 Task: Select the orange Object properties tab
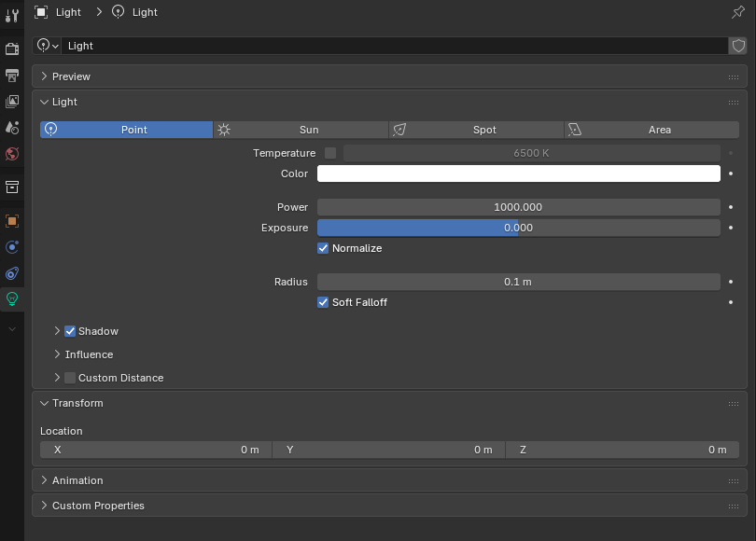tap(11, 221)
